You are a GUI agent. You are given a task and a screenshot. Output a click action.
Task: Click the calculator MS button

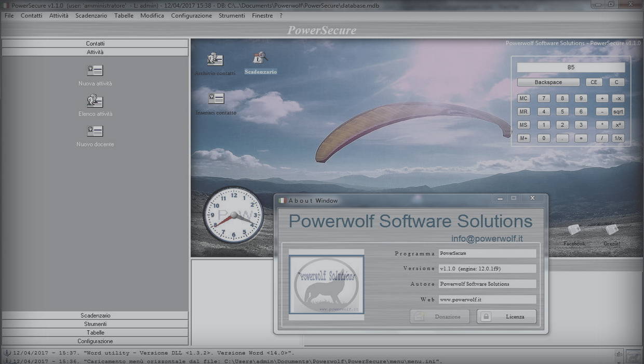click(524, 125)
